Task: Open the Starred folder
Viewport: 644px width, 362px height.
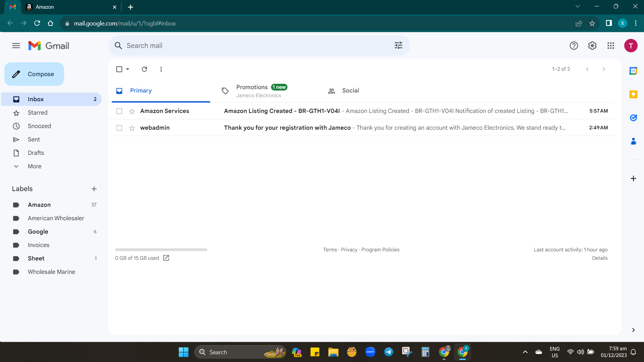Action: pyautogui.click(x=51, y=113)
